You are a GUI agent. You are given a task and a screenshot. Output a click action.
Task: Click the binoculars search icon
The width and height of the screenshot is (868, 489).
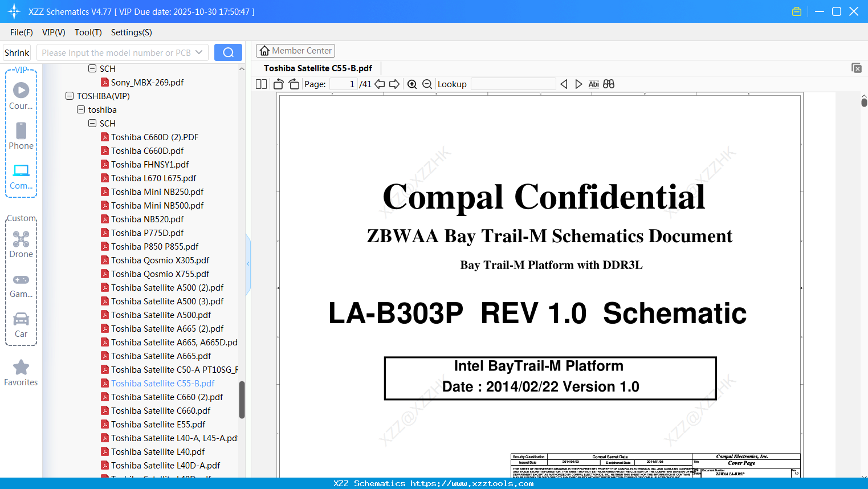tap(609, 84)
